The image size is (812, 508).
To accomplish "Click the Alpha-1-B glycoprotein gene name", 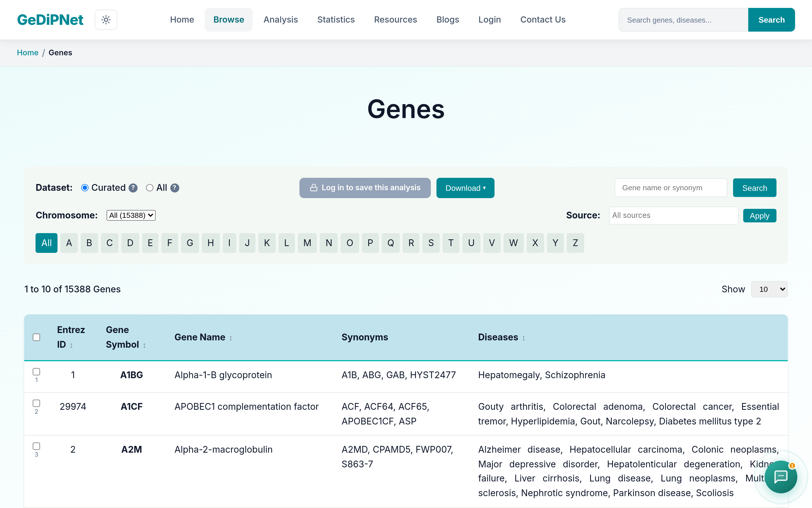I will [x=223, y=375].
